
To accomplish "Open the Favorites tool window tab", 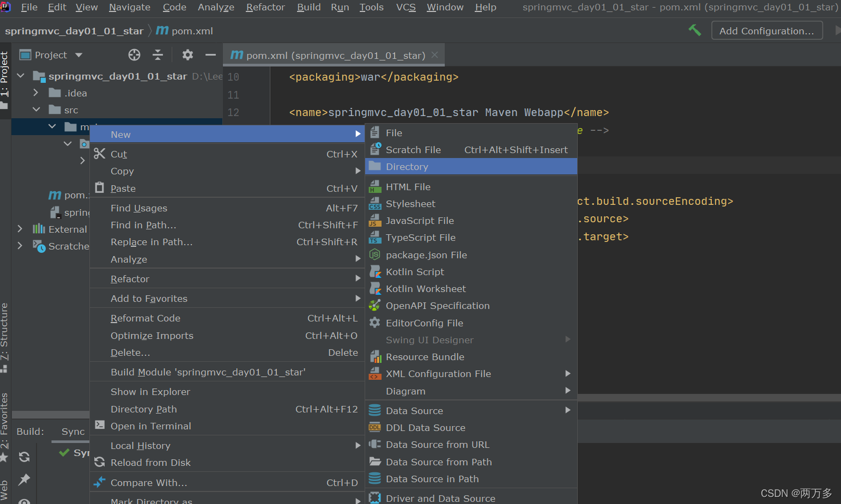I will (5, 427).
